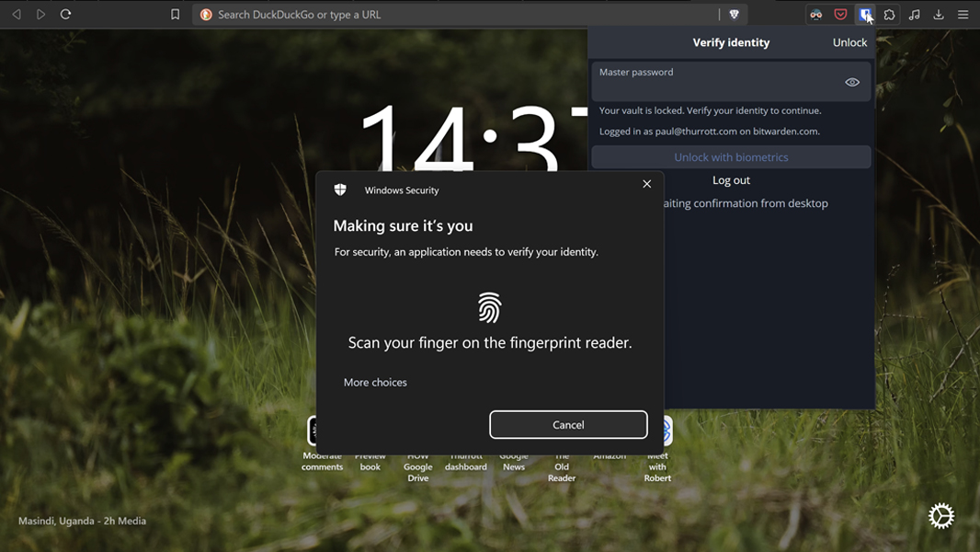Log out of the Bitwarden vault
980x552 pixels.
pyautogui.click(x=731, y=179)
